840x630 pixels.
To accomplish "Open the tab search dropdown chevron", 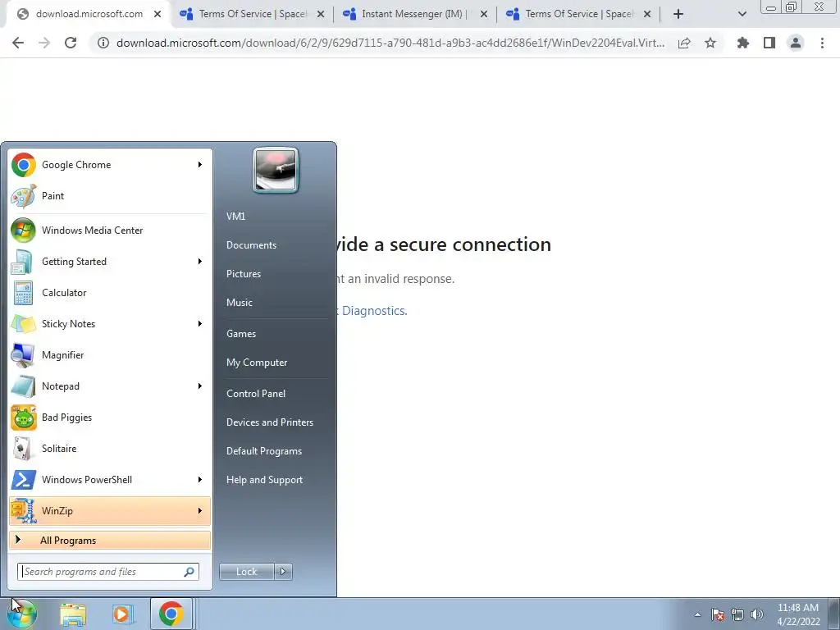I will [742, 15].
